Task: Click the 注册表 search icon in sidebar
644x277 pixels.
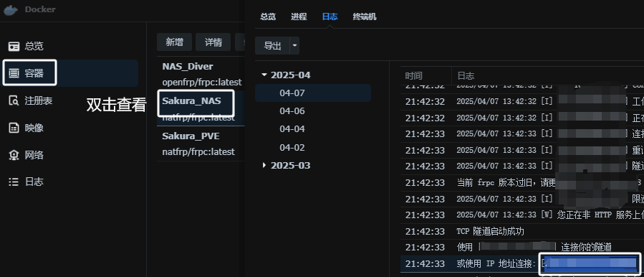Action: [x=14, y=101]
